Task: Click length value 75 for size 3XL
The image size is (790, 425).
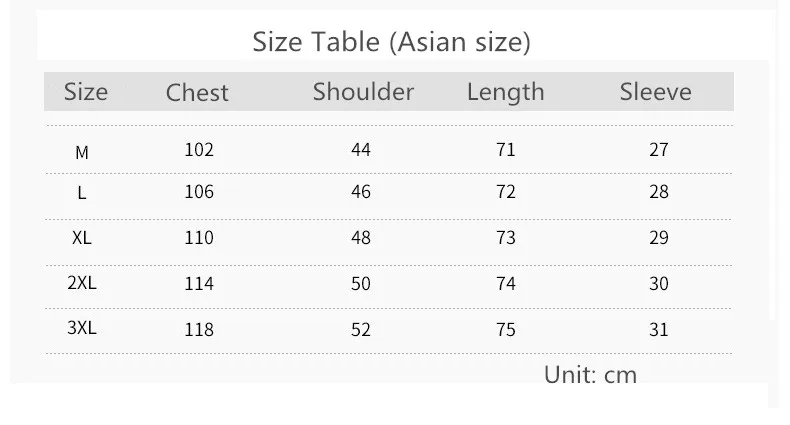Action: coord(506,330)
